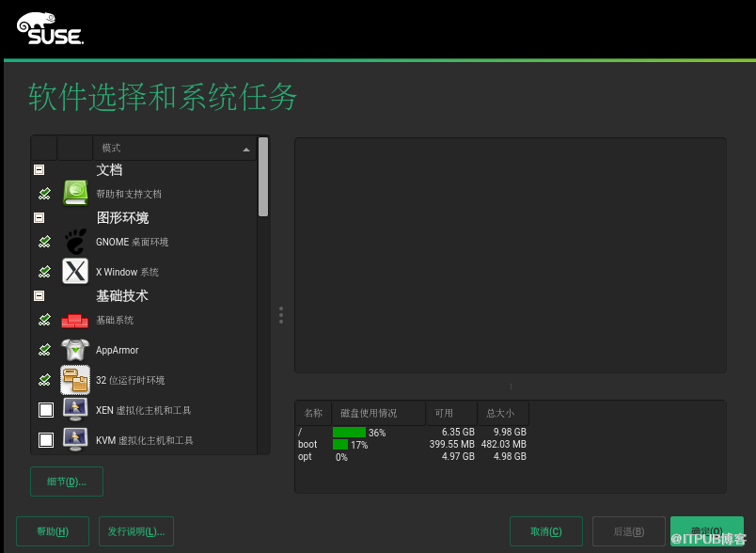Viewport: 756px width, 553px height.
Task: Click the 磁盘使用情况 column header
Action: (377, 414)
